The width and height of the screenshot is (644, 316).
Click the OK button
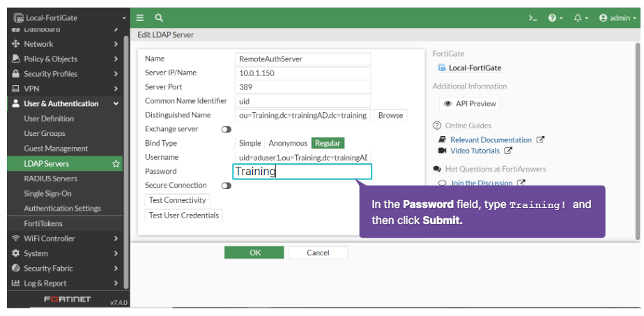click(x=254, y=253)
